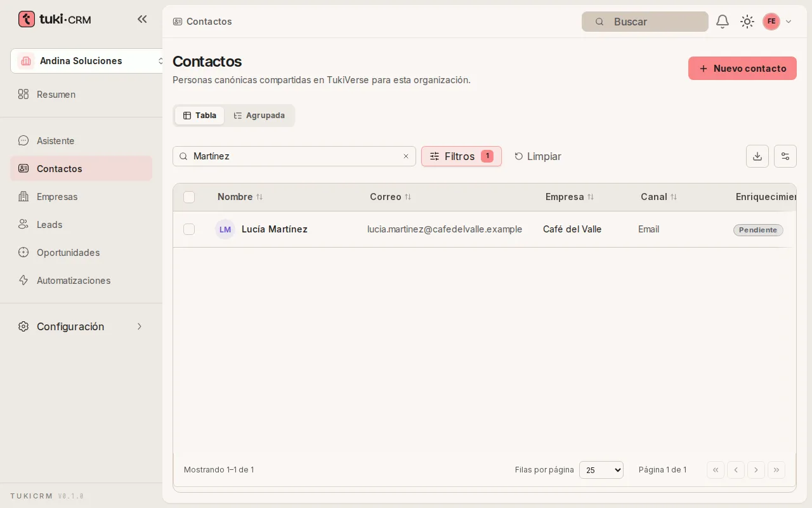Download contacts with export icon

point(757,156)
